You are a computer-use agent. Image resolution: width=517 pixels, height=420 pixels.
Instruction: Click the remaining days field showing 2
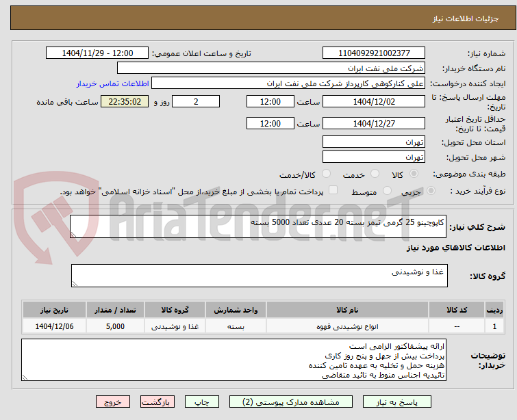[x=196, y=101]
